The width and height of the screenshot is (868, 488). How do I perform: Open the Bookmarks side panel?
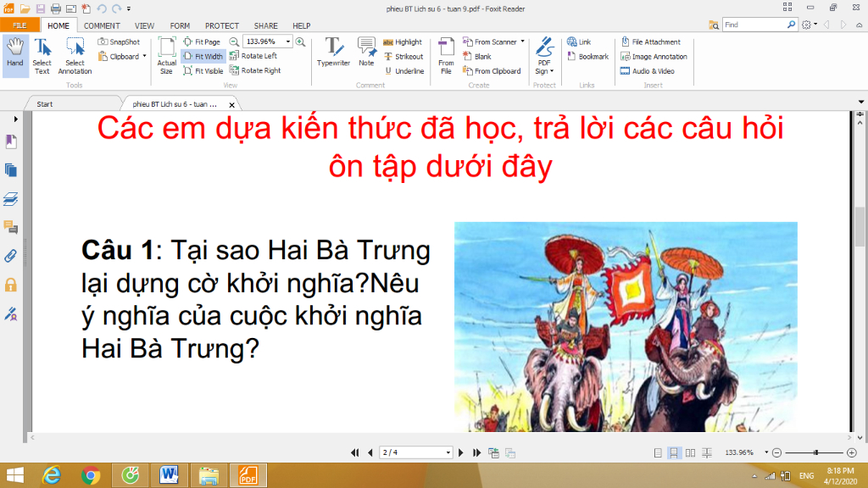pos(10,141)
